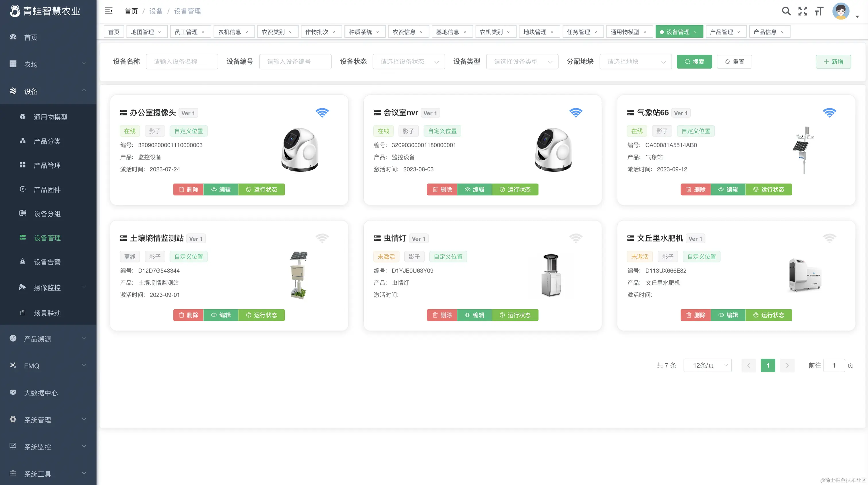Click 自定义位置 tag on the 虫情灯 card
The image size is (868, 485).
[448, 256]
